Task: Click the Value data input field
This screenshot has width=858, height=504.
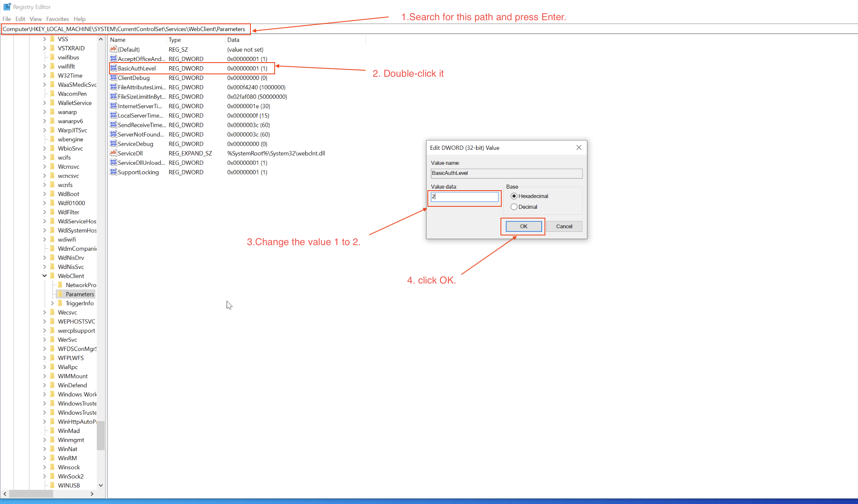Action: coord(465,197)
